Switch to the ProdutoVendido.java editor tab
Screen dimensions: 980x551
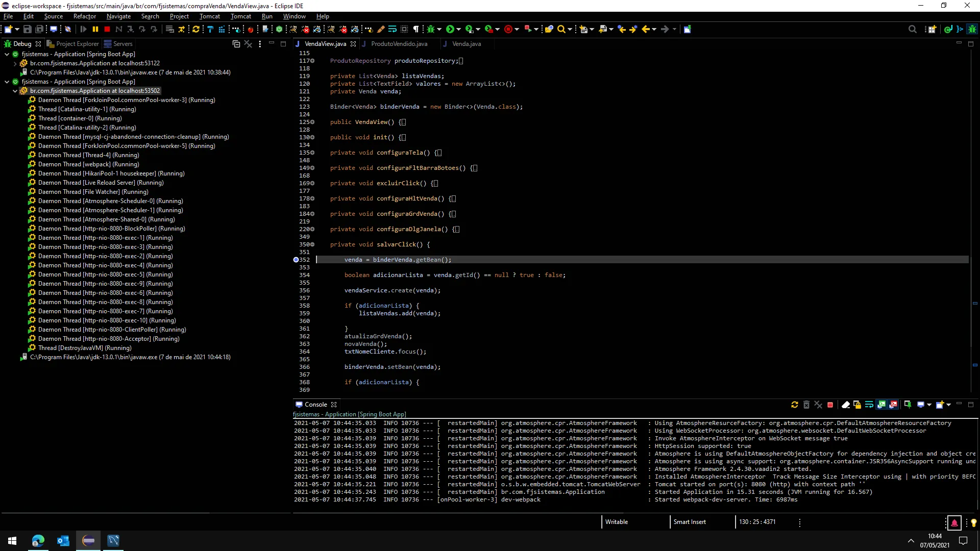point(399,44)
